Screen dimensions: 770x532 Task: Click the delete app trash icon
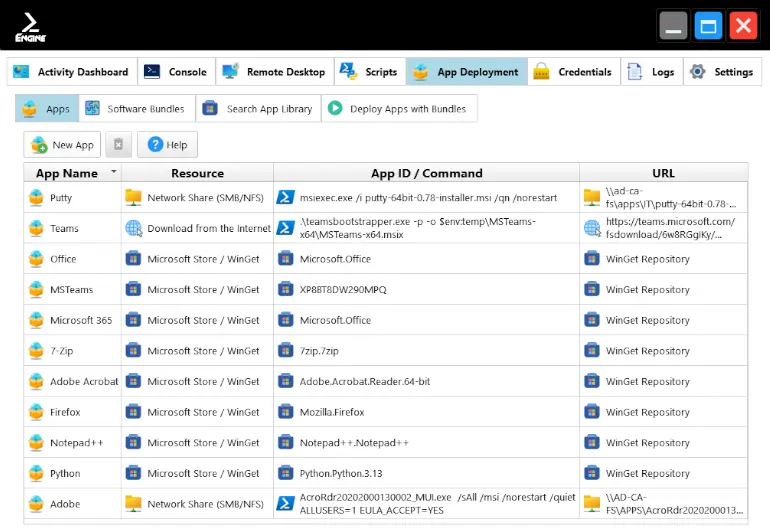point(118,145)
